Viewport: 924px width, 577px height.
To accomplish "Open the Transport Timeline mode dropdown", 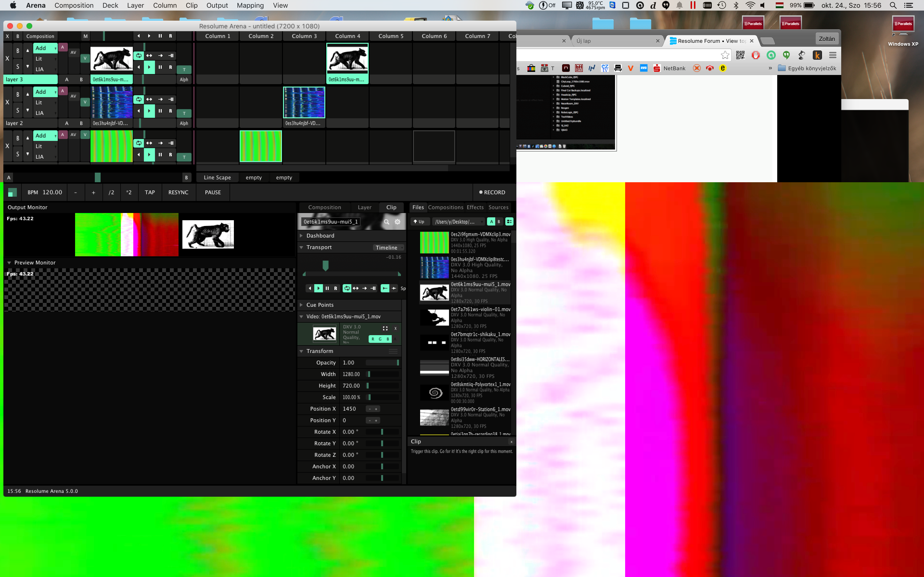I will 388,247.
